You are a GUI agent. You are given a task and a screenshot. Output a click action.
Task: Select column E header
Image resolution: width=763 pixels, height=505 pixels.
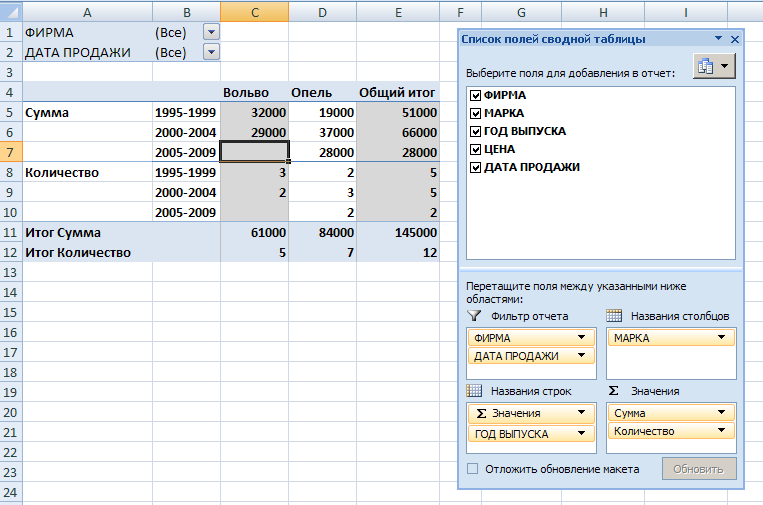398,12
